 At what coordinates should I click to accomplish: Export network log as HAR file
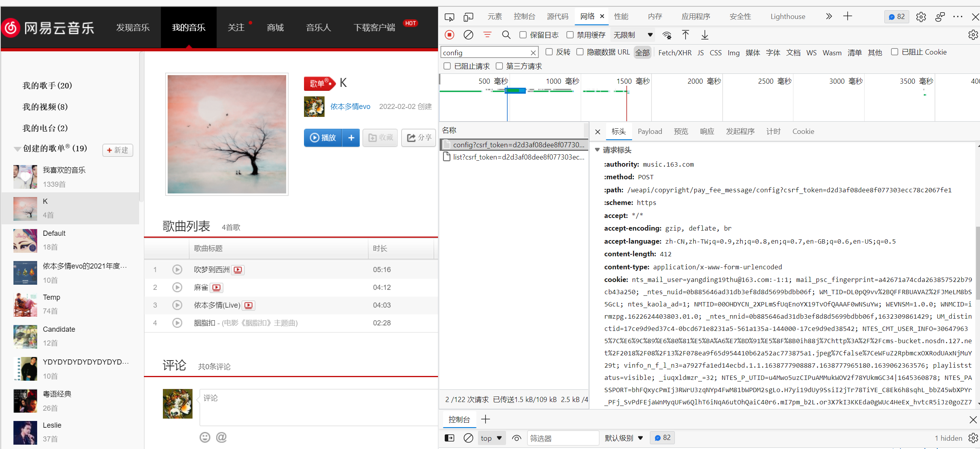pos(704,35)
